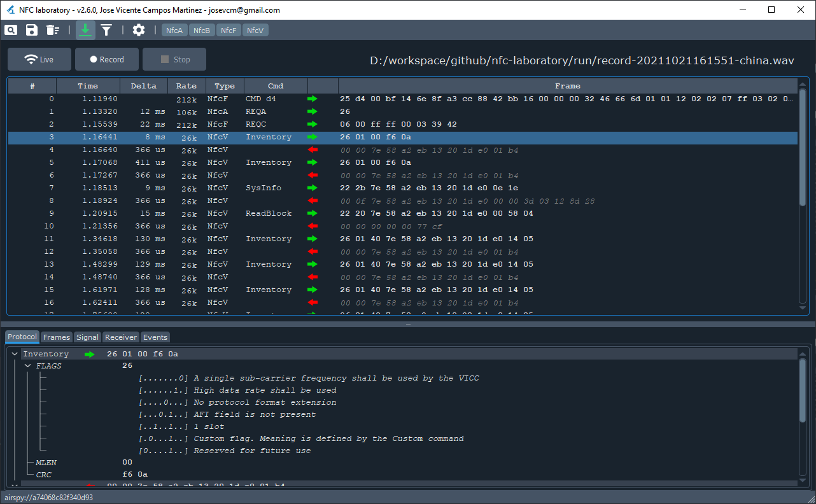Select 'AFI field is not present' line
816x504 pixels.
[x=227, y=414]
